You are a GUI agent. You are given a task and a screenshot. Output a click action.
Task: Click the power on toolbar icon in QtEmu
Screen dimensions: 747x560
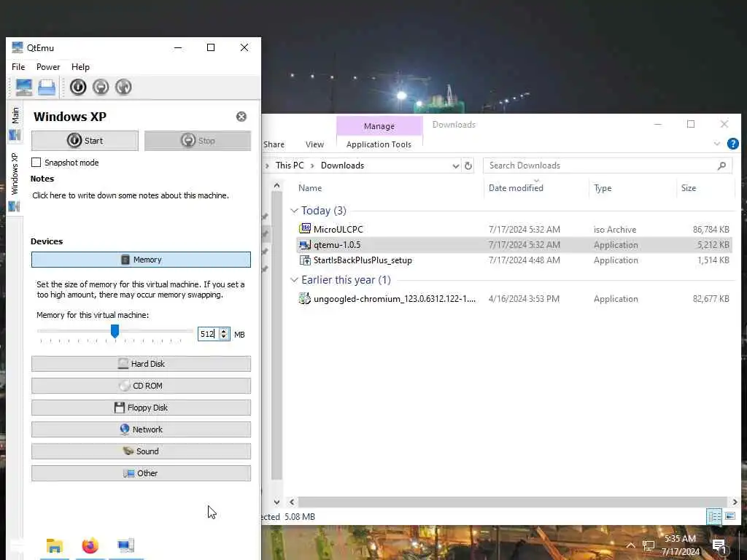coord(78,87)
